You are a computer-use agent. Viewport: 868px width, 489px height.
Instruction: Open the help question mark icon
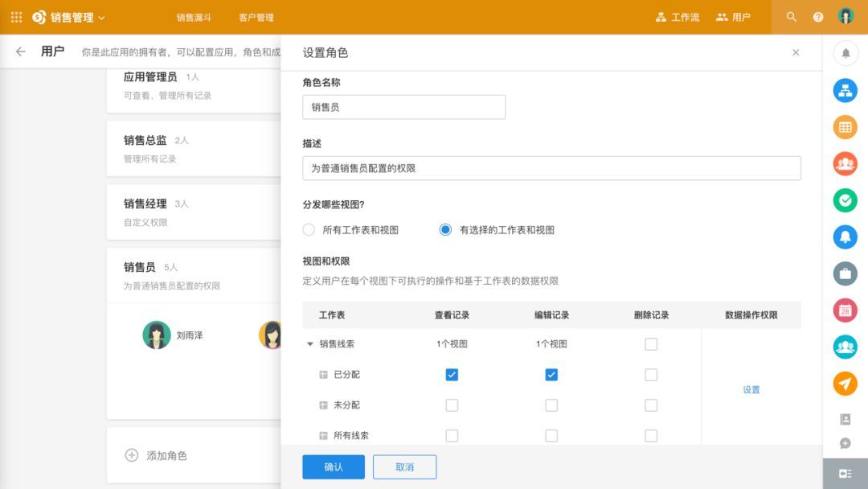pos(817,17)
